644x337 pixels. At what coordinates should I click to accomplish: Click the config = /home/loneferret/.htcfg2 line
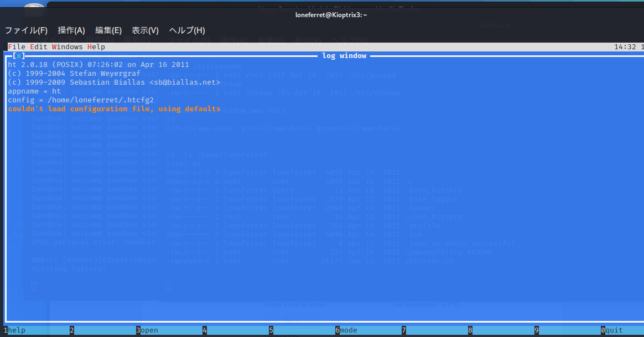[x=81, y=100]
